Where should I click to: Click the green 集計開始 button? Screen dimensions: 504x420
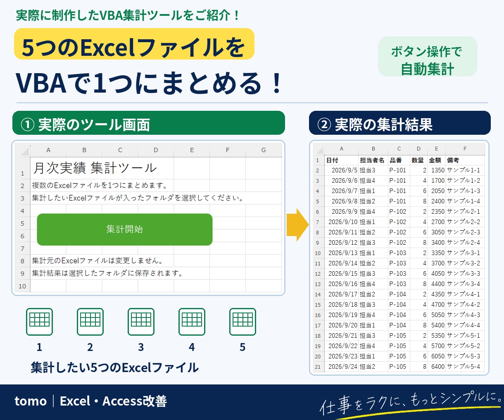[x=125, y=229]
